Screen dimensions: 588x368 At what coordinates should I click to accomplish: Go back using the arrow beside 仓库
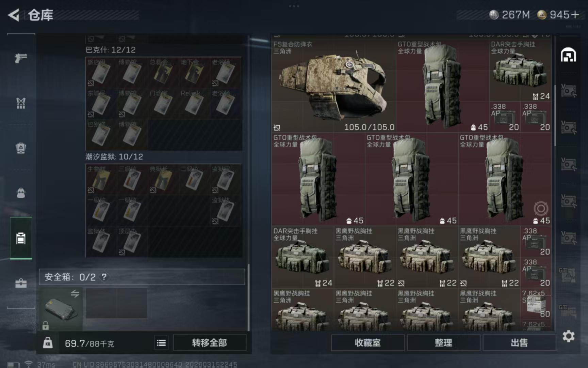point(14,15)
